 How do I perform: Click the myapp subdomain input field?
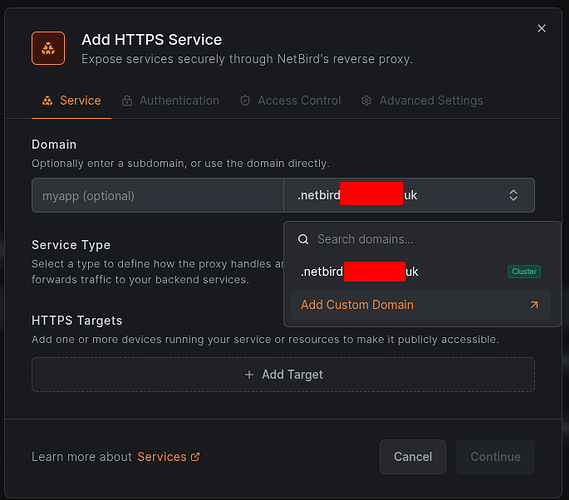click(157, 196)
